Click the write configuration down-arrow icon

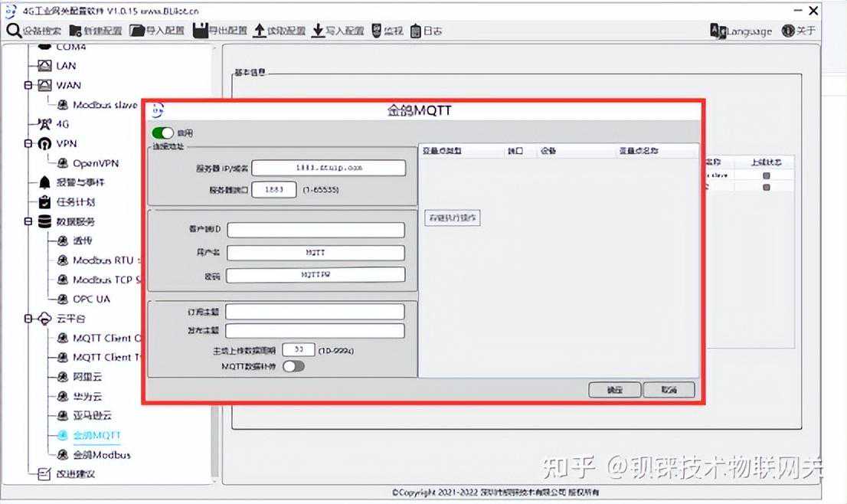[318, 31]
